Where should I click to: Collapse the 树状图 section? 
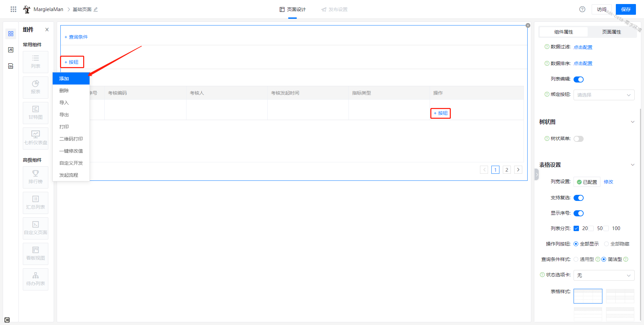point(633,122)
